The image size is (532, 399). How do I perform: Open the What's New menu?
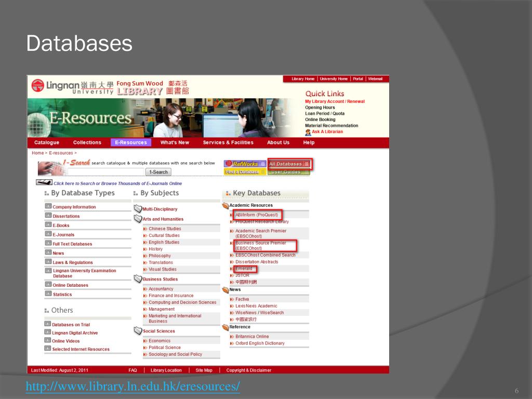[x=175, y=142]
